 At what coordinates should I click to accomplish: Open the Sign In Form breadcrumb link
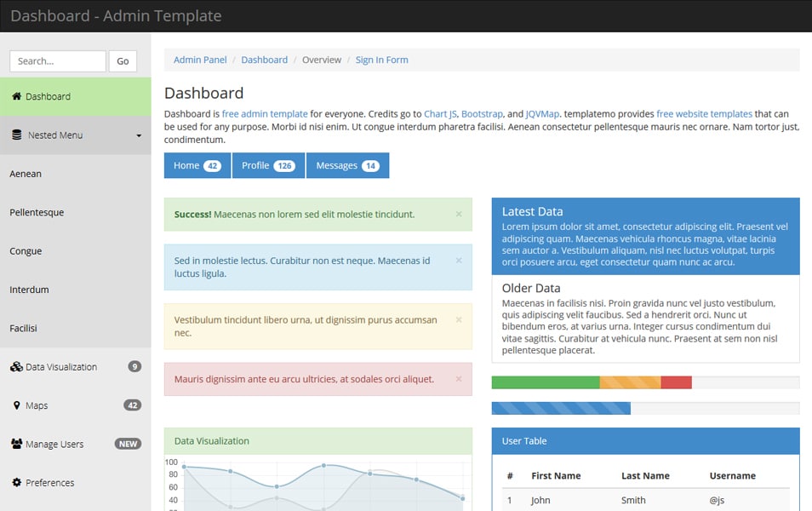tap(381, 60)
